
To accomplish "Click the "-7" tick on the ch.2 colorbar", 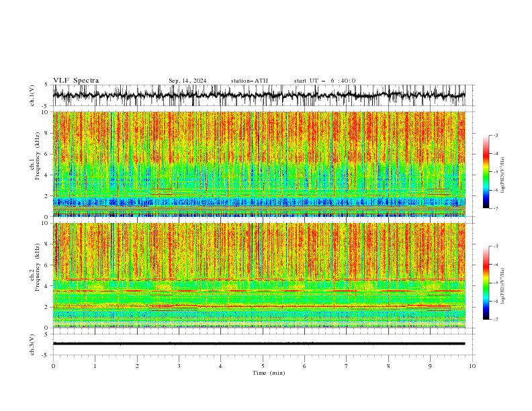I will pos(496,320).
